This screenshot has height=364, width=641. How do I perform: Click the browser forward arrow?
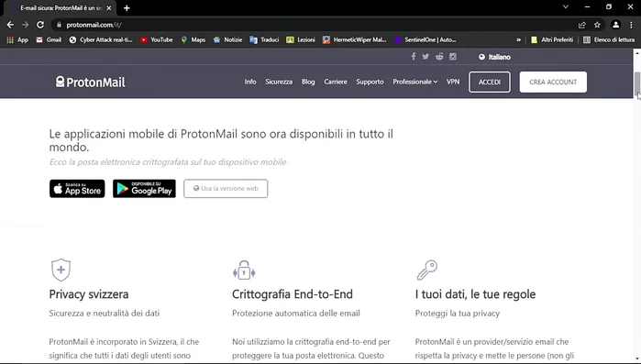click(26, 25)
